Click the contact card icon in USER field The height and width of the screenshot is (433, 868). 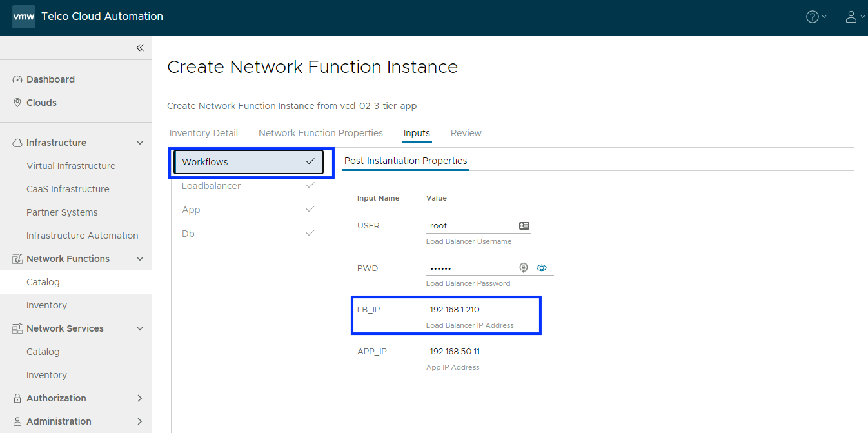(x=524, y=226)
